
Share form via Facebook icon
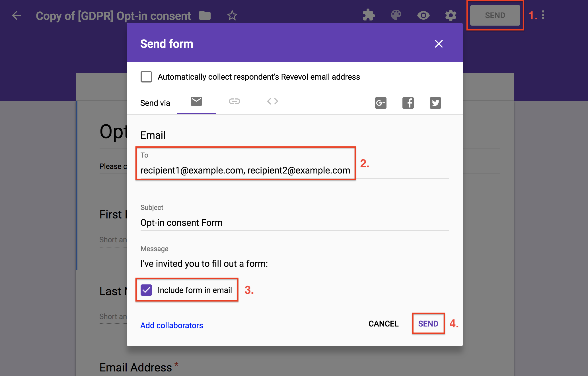[408, 103]
